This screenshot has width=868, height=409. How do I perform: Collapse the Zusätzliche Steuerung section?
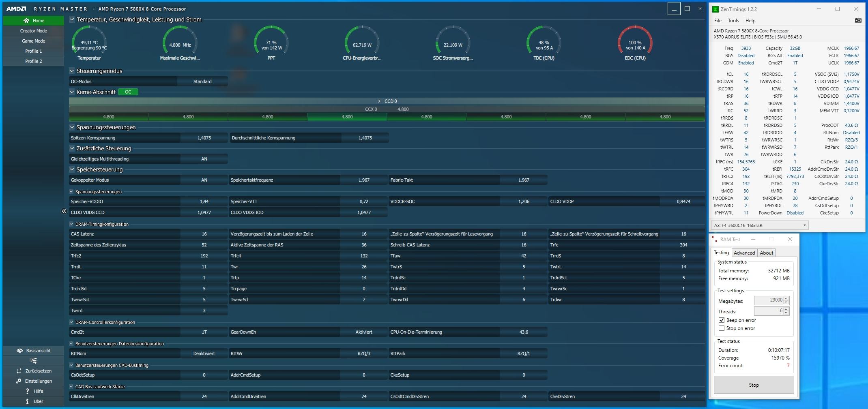(72, 148)
